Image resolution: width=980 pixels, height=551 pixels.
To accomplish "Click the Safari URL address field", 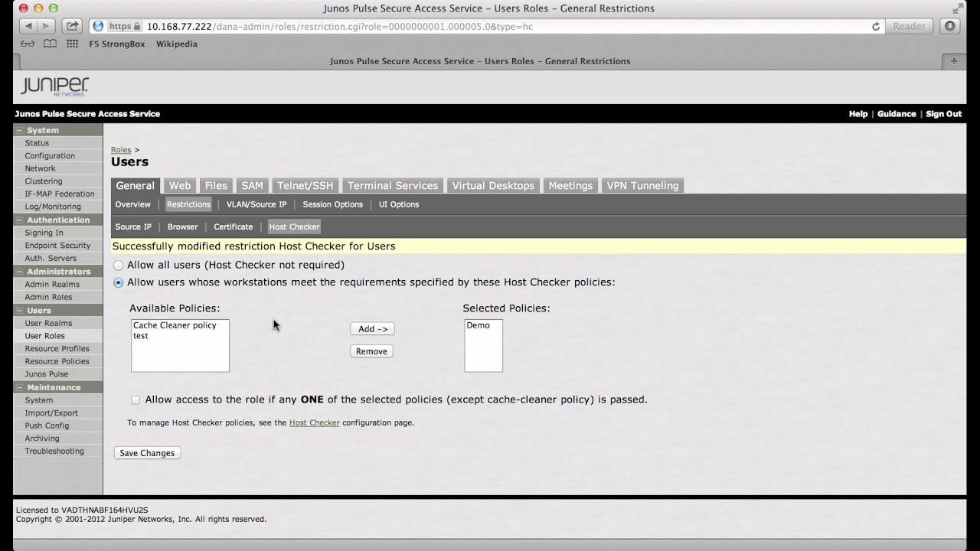I will click(485, 26).
